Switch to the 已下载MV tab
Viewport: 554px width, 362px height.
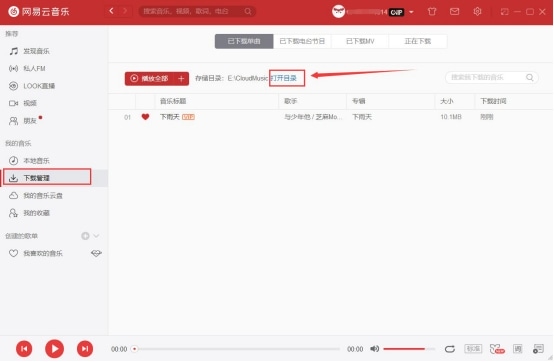click(x=360, y=41)
